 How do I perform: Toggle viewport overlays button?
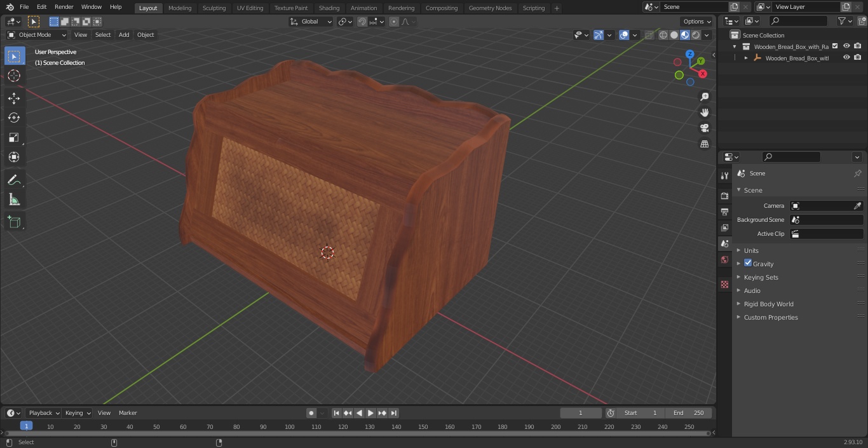pyautogui.click(x=624, y=35)
